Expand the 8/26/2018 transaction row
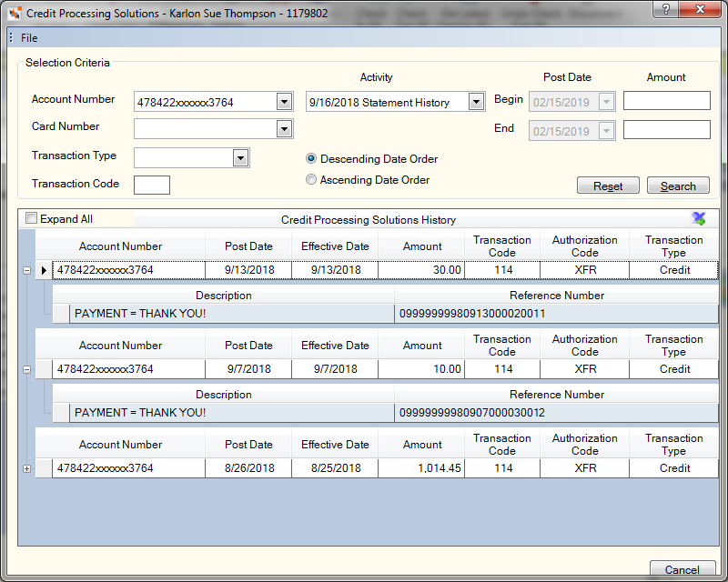The height and width of the screenshot is (582, 728). [x=27, y=468]
